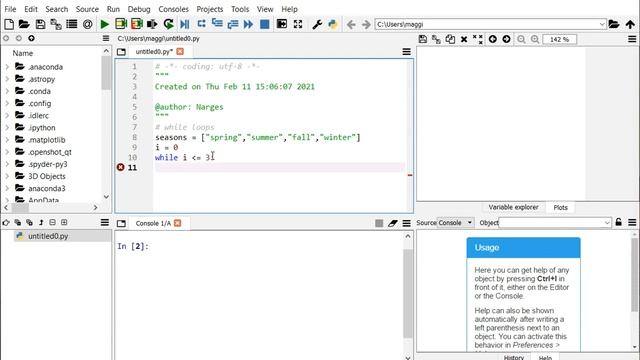
Task: Open the Debug menu
Action: pos(139,9)
